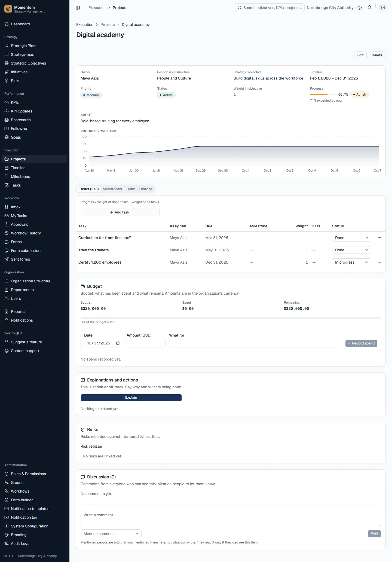
Task: Click the Inbox layers icon
Action: [x=7, y=207]
